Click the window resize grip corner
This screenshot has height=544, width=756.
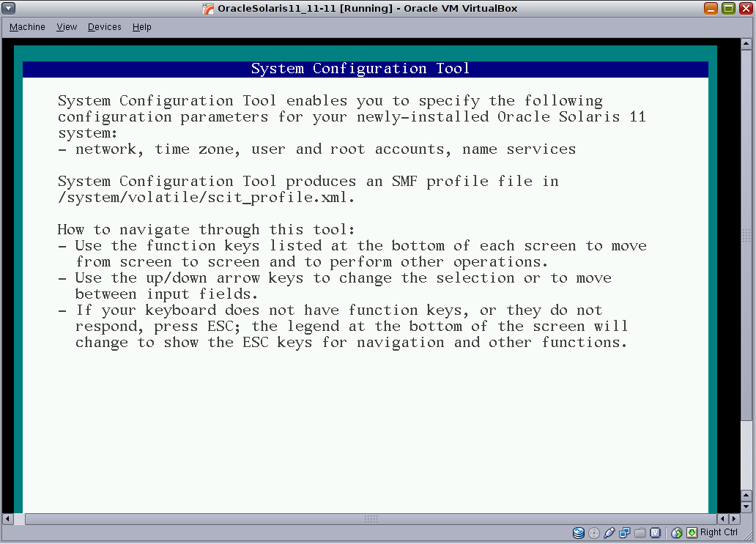point(748,536)
